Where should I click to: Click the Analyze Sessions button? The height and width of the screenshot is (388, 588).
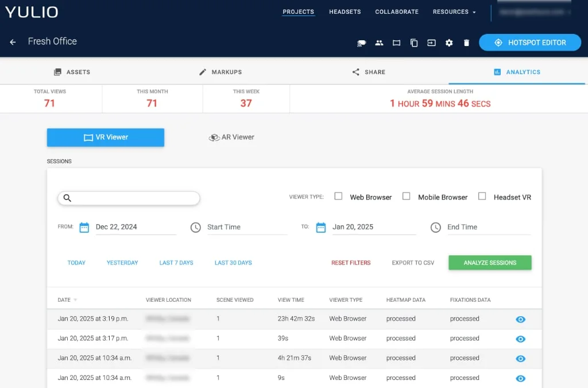[x=490, y=263]
